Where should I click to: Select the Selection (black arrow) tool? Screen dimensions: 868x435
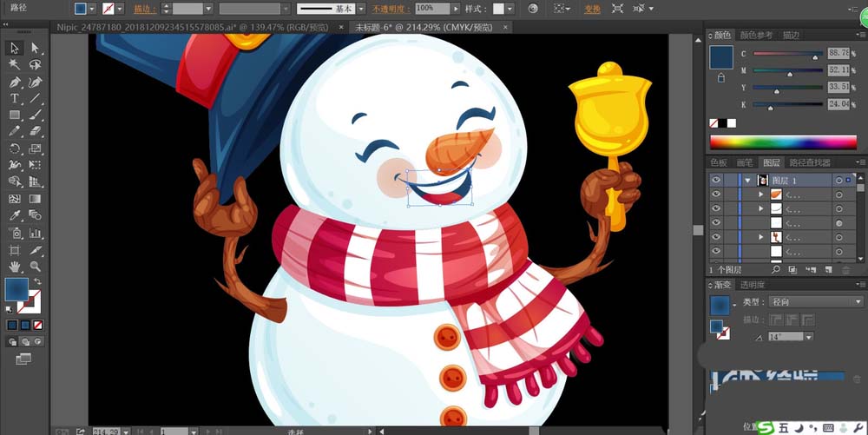coord(15,48)
